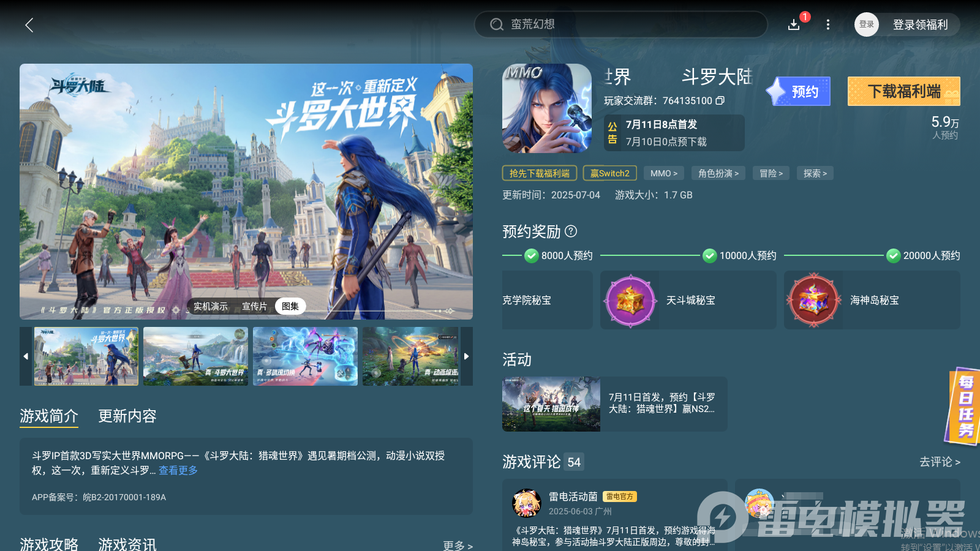980x551 pixels.
Task: Click the round 登录 avatar icon
Action: coord(867,24)
